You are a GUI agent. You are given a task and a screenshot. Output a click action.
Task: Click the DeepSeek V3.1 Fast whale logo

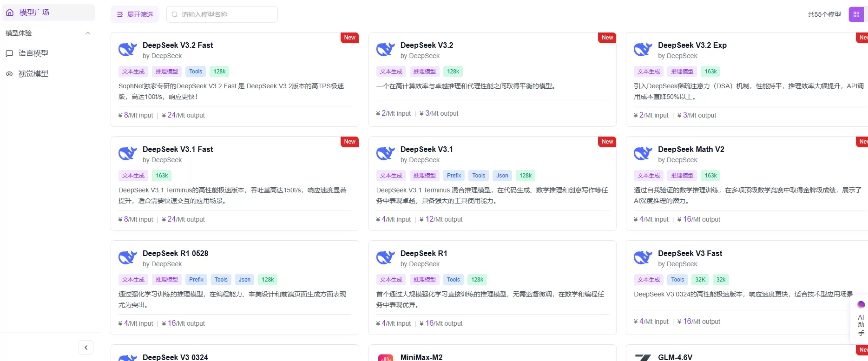(128, 153)
